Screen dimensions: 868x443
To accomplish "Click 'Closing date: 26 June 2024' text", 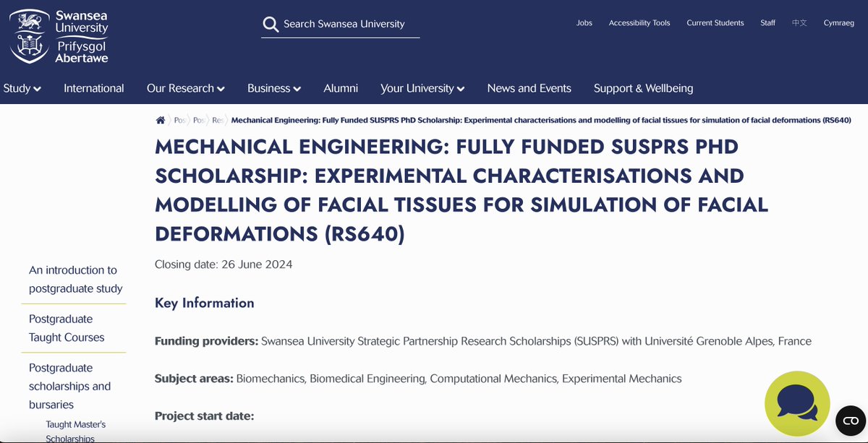I will click(x=224, y=264).
